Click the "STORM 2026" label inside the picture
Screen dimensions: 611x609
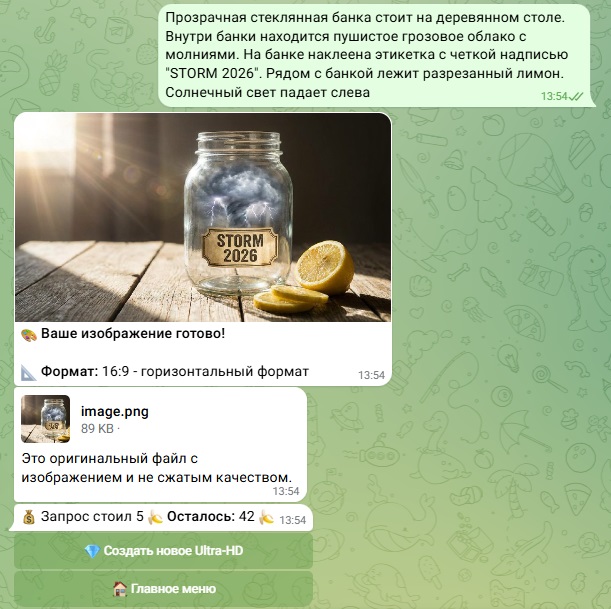point(240,248)
